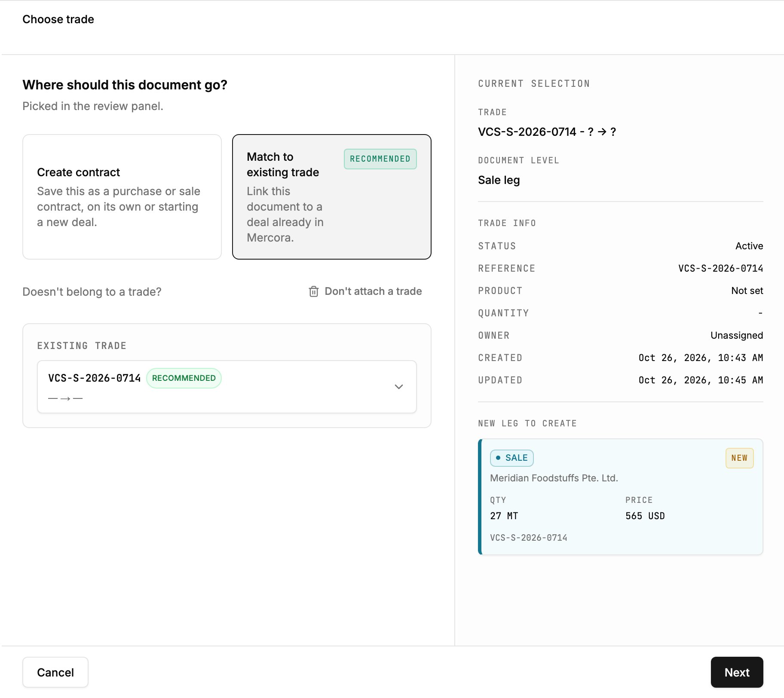The height and width of the screenshot is (698, 784).
Task: Click the Cancel button
Action: tap(55, 672)
